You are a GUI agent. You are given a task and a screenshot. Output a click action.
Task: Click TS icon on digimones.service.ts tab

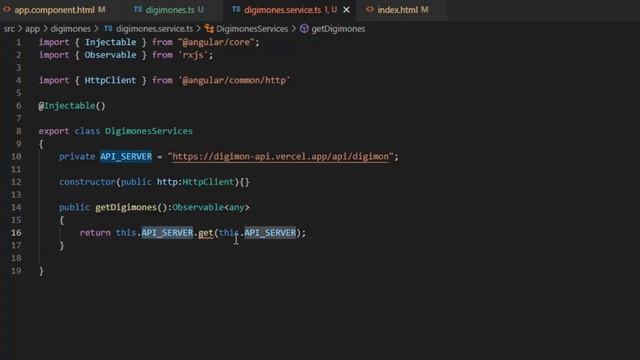236,9
